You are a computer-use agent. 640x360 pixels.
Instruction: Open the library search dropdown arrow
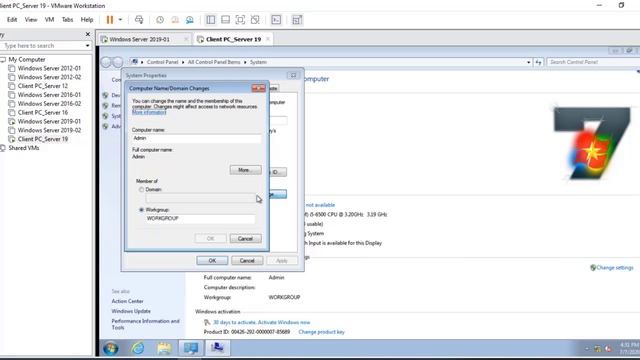pos(87,46)
